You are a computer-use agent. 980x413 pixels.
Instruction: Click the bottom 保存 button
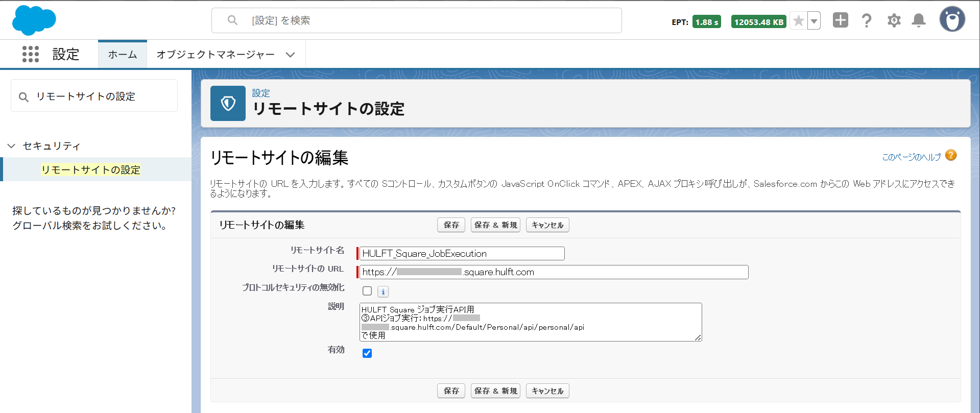[451, 391]
